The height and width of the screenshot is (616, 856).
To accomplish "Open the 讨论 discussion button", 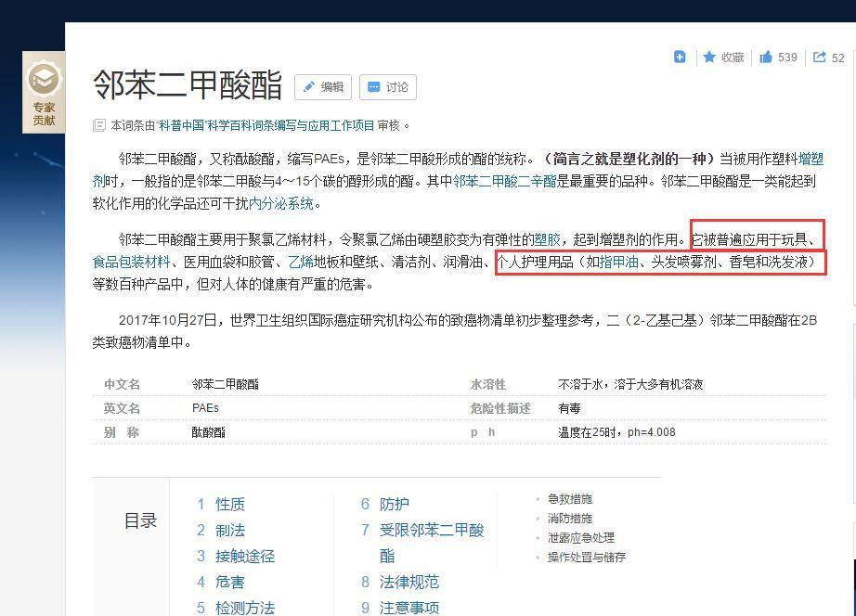I will click(x=387, y=87).
